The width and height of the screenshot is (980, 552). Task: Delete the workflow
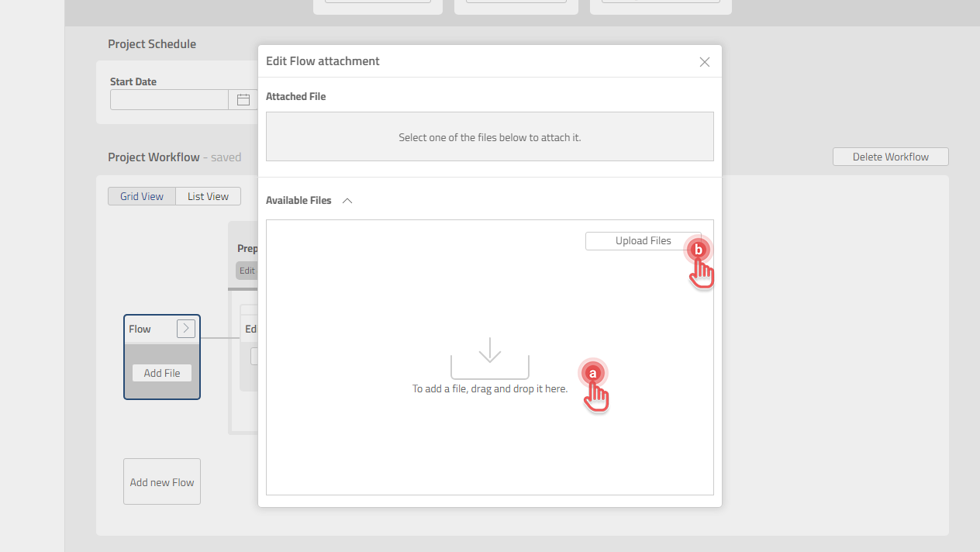pyautogui.click(x=890, y=156)
